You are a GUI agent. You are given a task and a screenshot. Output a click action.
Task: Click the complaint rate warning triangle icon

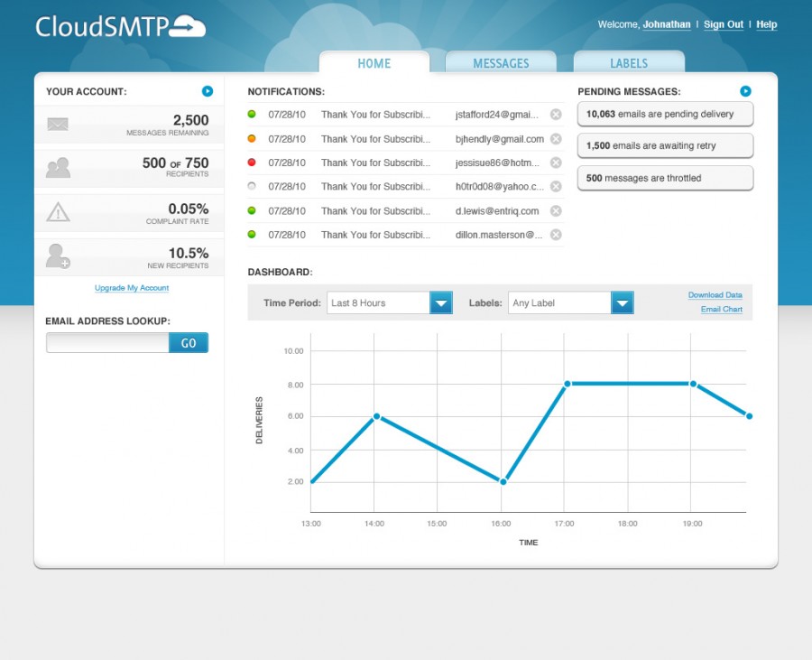pyautogui.click(x=58, y=212)
